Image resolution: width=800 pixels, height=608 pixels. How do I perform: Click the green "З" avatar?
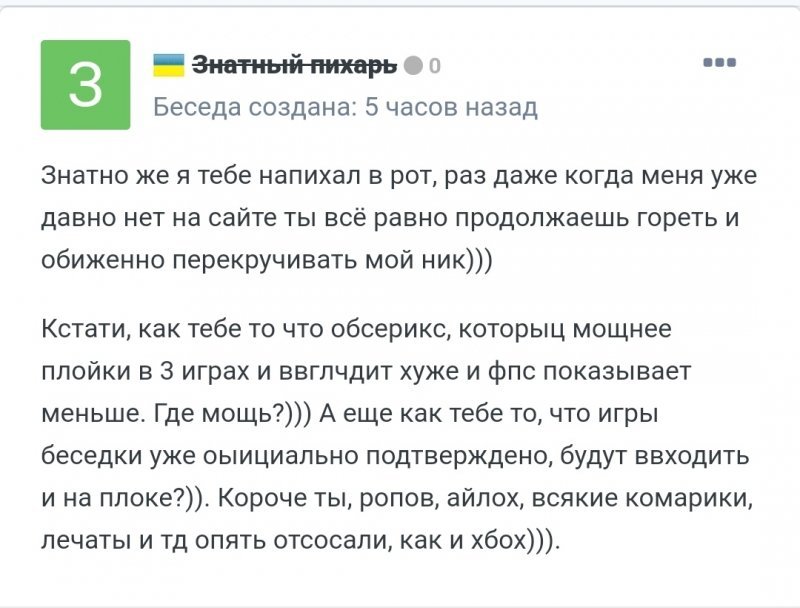point(85,85)
